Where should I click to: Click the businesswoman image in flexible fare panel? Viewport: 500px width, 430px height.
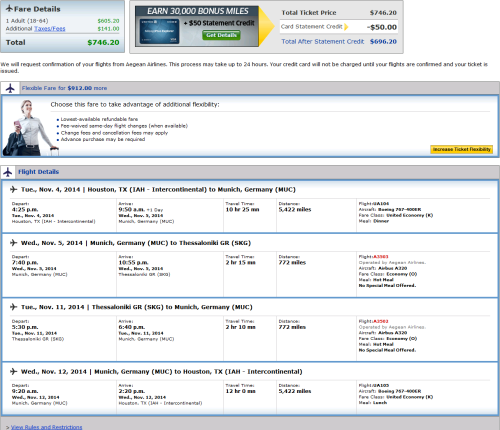(30, 128)
